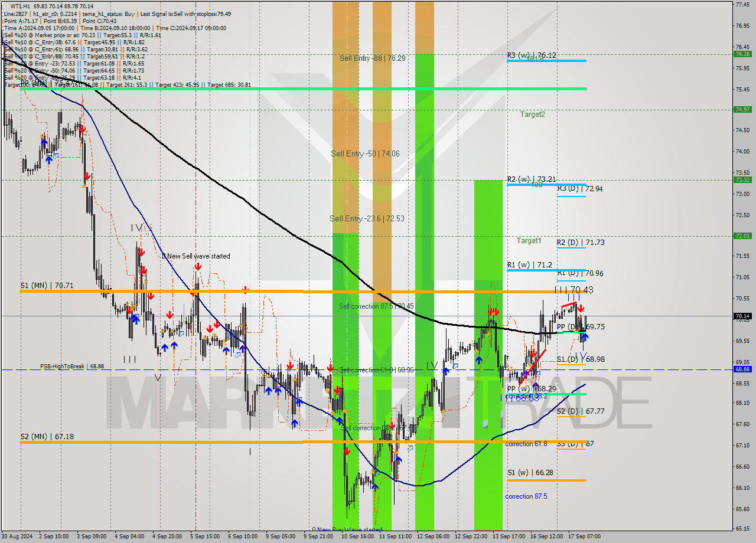
Task: Click the 'Sell Entry -23.6 | 72.53' label
Action: [367, 218]
